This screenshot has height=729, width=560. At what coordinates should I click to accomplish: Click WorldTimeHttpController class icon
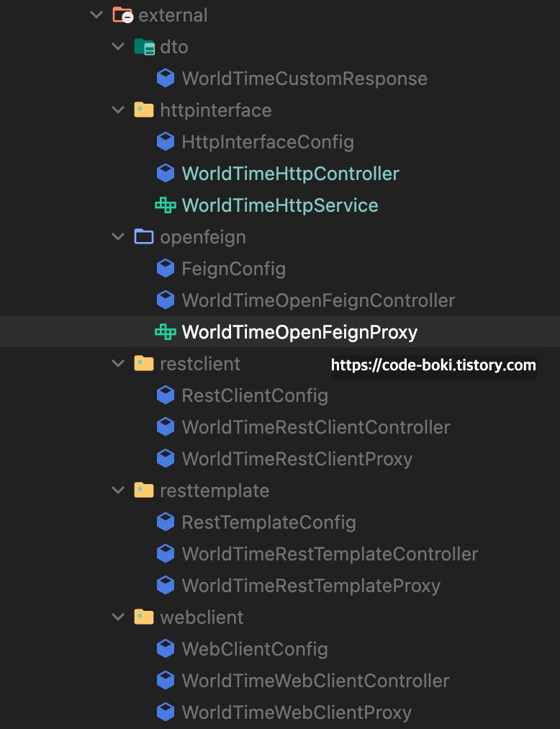[x=166, y=174]
